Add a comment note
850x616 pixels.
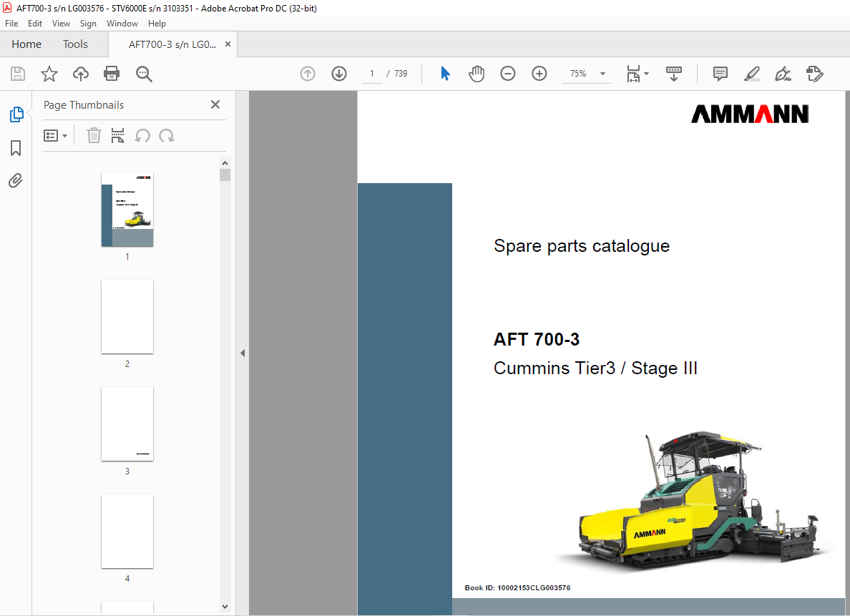[720, 74]
